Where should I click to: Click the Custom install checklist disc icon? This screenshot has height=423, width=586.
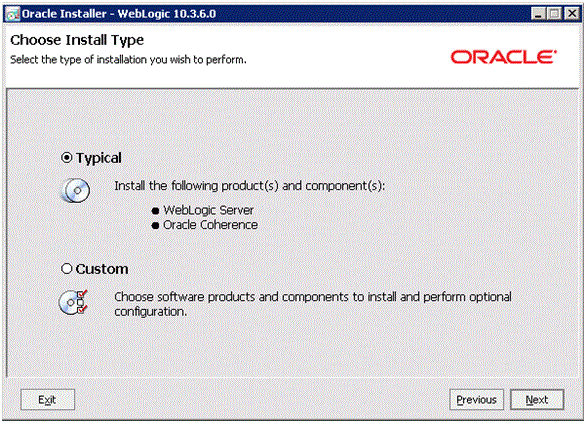74,302
